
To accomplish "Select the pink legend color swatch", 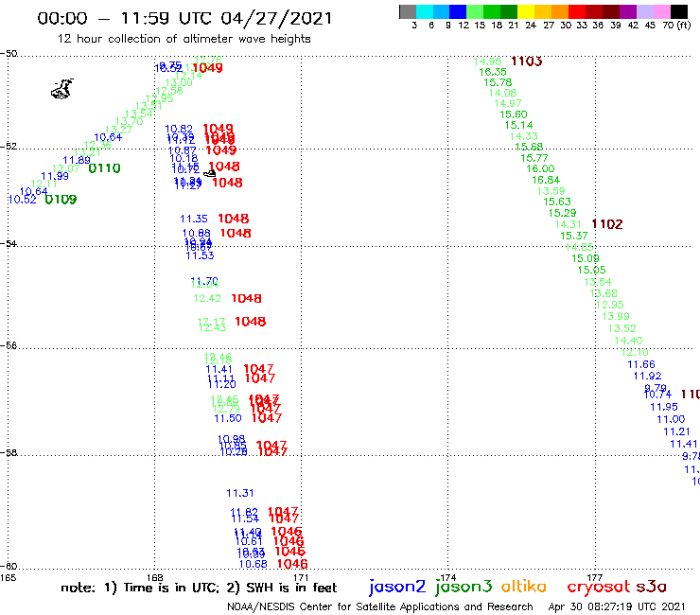I will tap(661, 11).
